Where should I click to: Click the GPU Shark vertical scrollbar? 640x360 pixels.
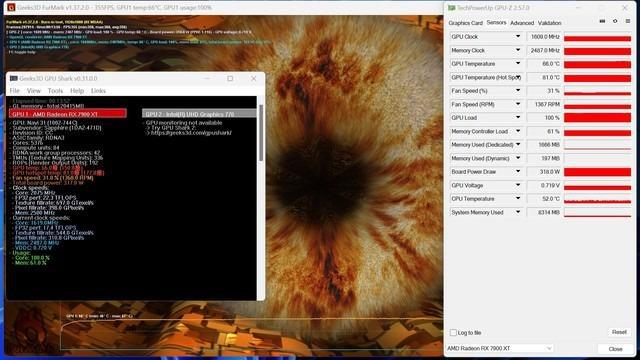point(261,133)
